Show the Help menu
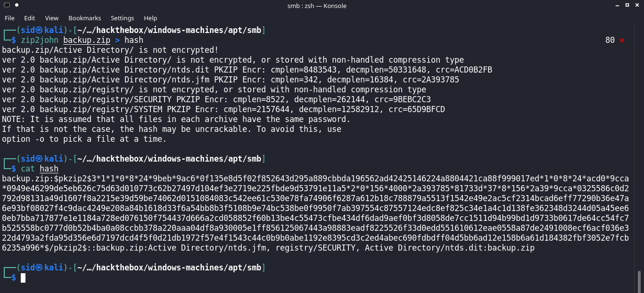 pos(150,18)
